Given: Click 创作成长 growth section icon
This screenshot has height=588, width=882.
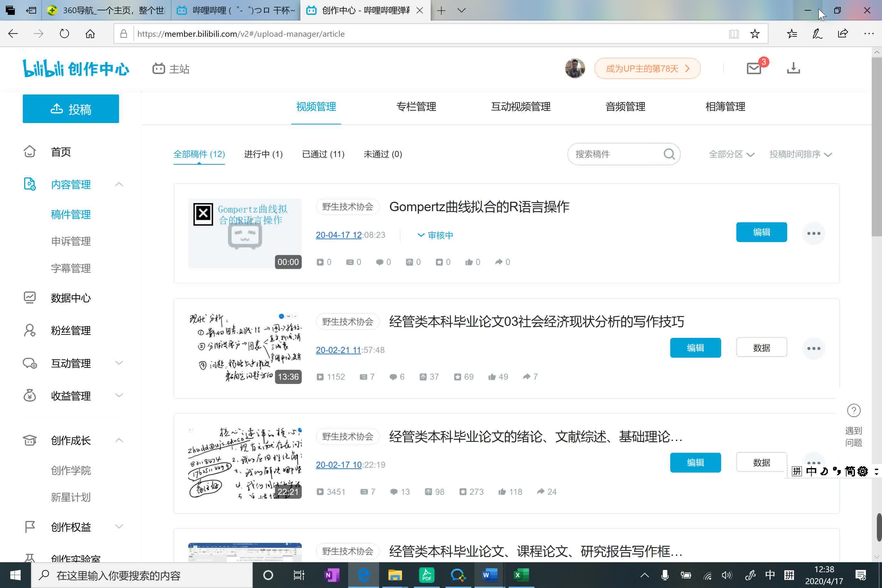Looking at the screenshot, I should click(29, 440).
